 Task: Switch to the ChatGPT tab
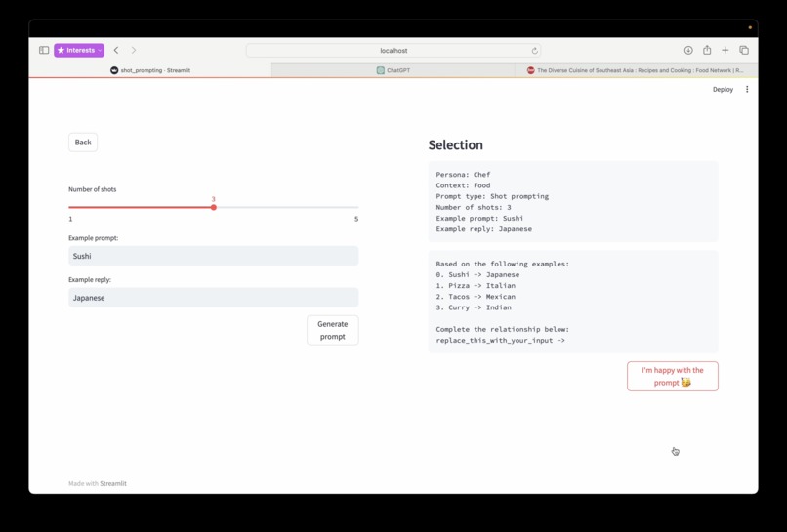click(393, 70)
